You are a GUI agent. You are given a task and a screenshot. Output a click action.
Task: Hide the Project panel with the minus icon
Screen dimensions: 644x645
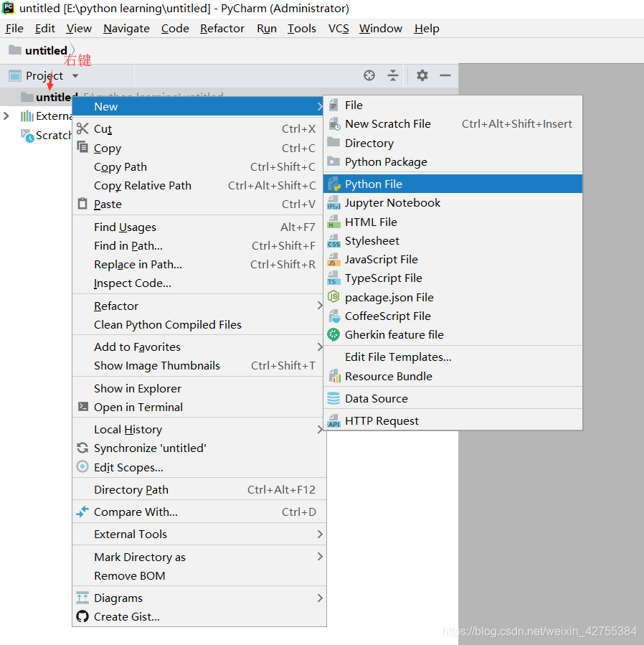click(445, 75)
